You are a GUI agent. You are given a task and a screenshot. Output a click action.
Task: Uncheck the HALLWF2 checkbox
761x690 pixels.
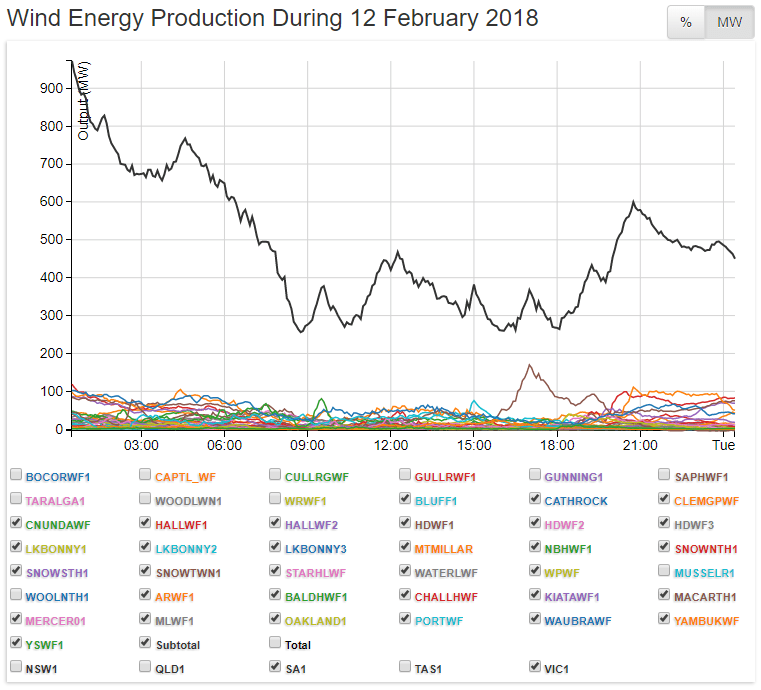tap(276, 523)
